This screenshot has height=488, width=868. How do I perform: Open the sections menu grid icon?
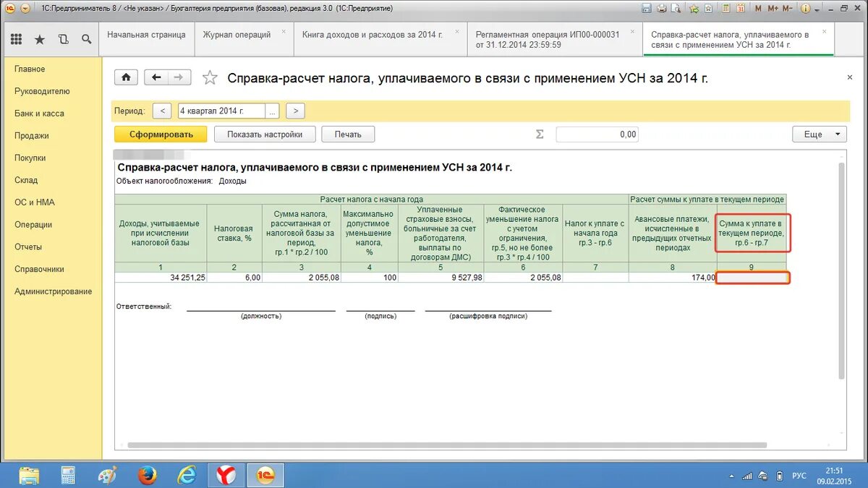point(17,39)
